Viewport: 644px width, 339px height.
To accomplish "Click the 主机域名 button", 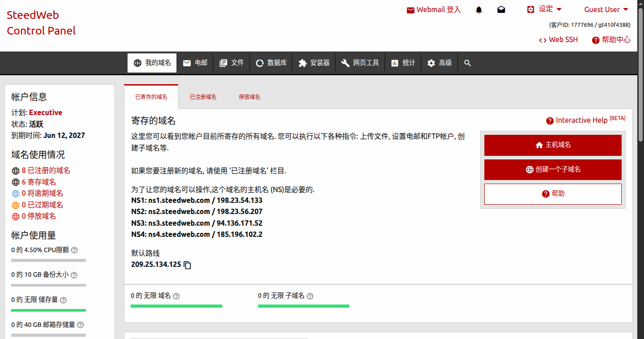I will 553,145.
